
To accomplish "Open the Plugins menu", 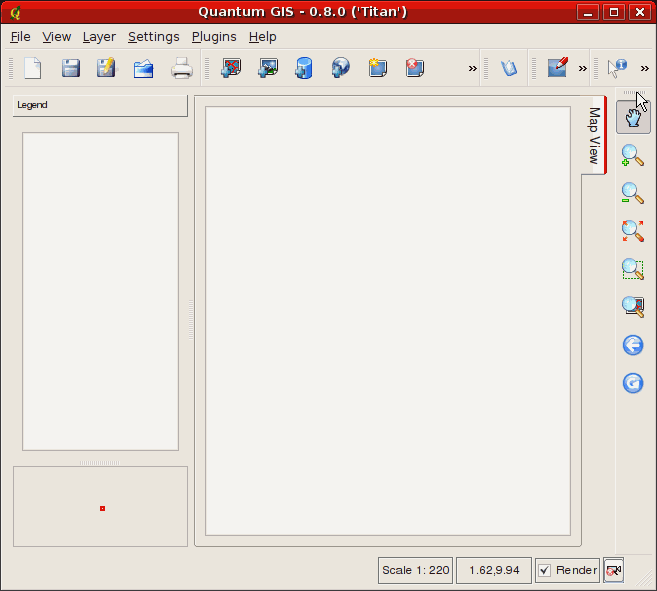I will point(214,37).
